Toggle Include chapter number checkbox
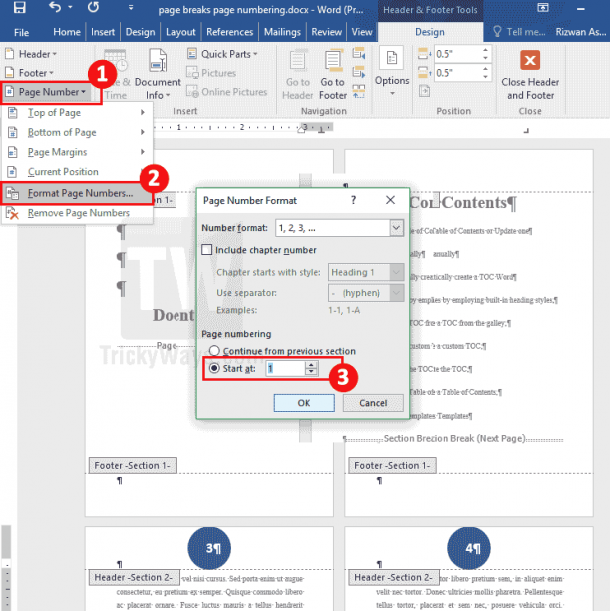 (x=207, y=250)
